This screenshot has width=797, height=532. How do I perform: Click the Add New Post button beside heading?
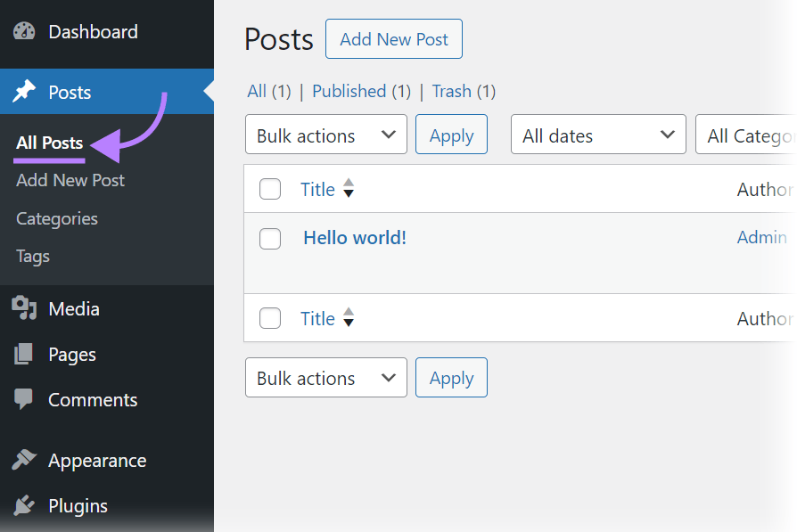(394, 39)
